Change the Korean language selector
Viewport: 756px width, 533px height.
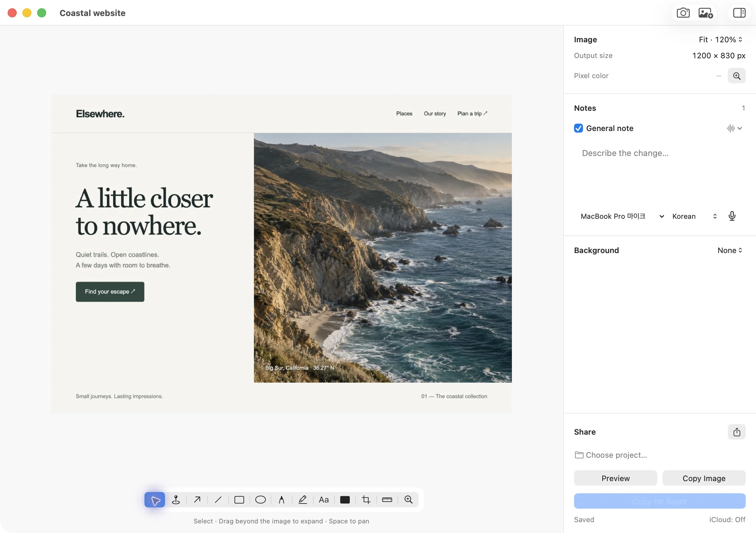point(694,216)
